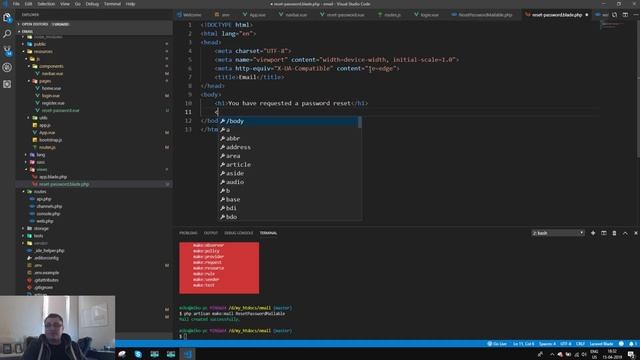The image size is (640, 360).
Task: Switch to the Welcome tab
Action: [190, 15]
